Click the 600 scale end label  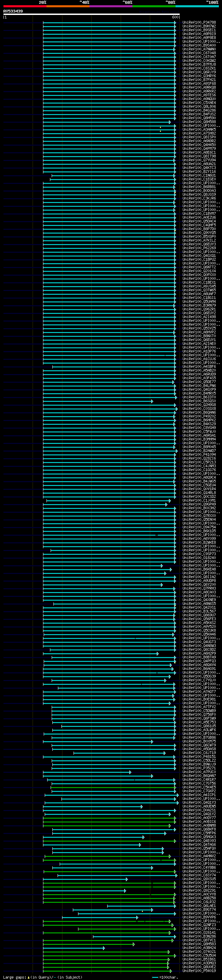pos(175,17)
